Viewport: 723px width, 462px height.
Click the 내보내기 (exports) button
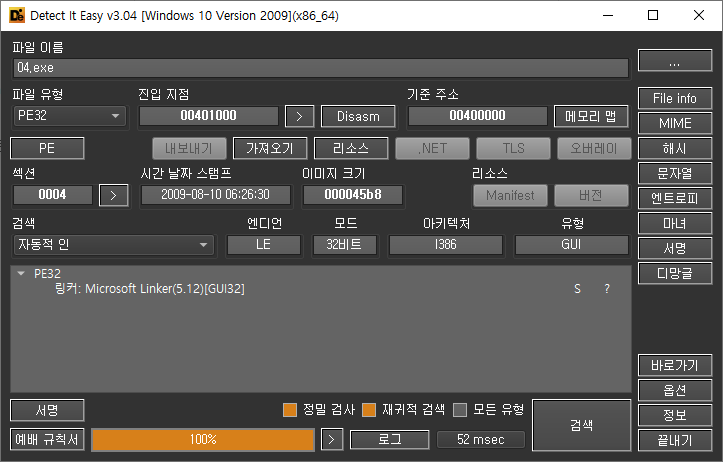pos(189,148)
